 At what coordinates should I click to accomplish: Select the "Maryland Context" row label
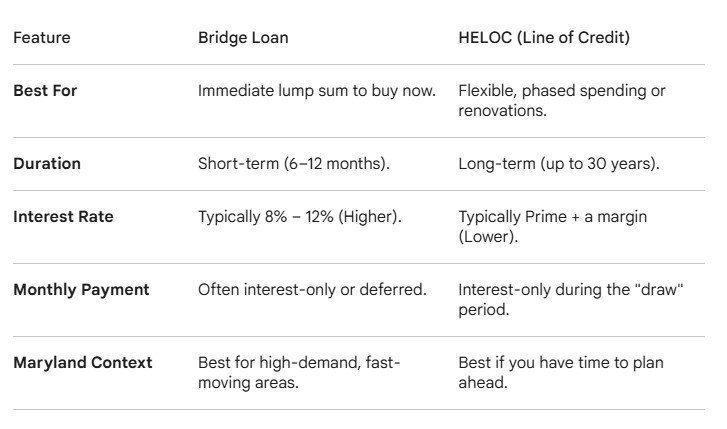(x=83, y=362)
